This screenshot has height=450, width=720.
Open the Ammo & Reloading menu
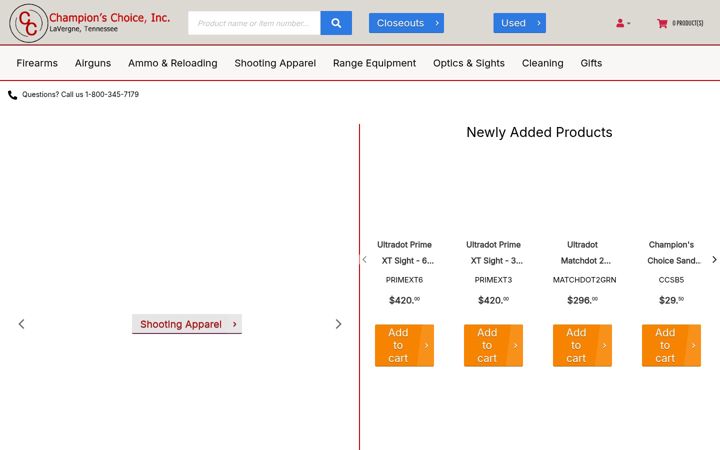(173, 63)
